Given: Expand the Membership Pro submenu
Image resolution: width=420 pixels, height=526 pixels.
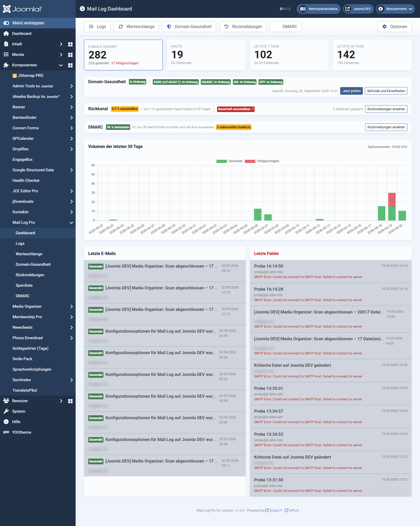Looking at the screenshot, I should 71,317.
